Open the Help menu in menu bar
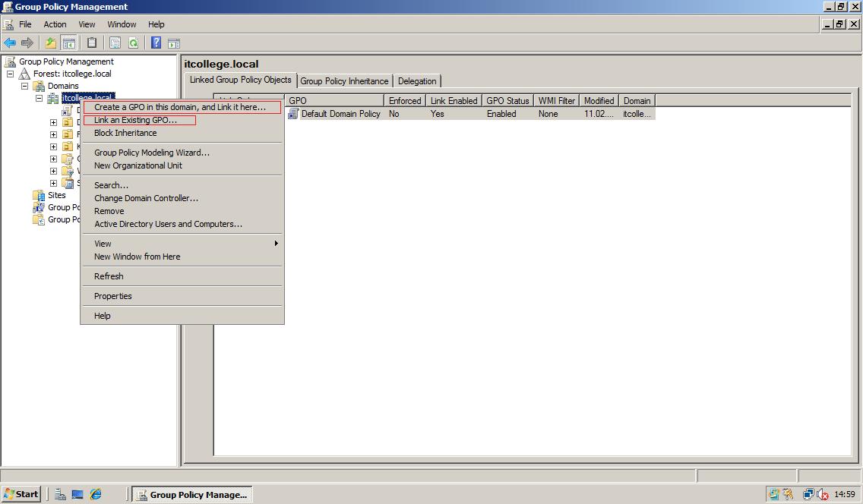The image size is (863, 504). [156, 24]
